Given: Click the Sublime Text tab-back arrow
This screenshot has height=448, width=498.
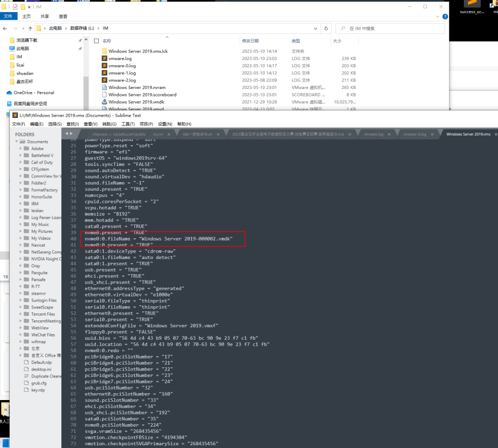Looking at the screenshot, I should tap(66, 134).
